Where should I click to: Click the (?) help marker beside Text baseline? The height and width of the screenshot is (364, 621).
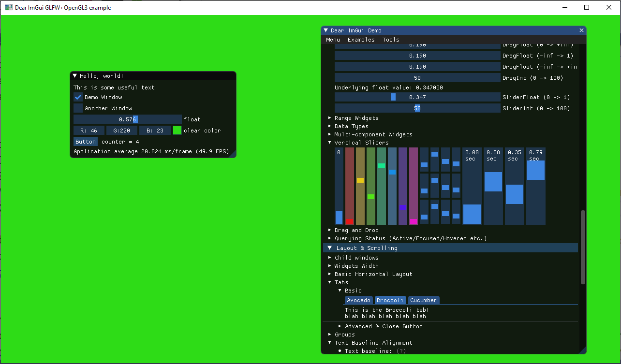401,351
